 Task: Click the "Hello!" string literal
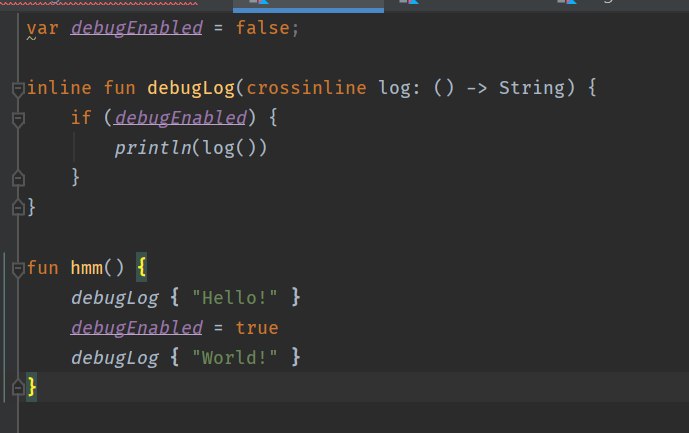coord(235,298)
